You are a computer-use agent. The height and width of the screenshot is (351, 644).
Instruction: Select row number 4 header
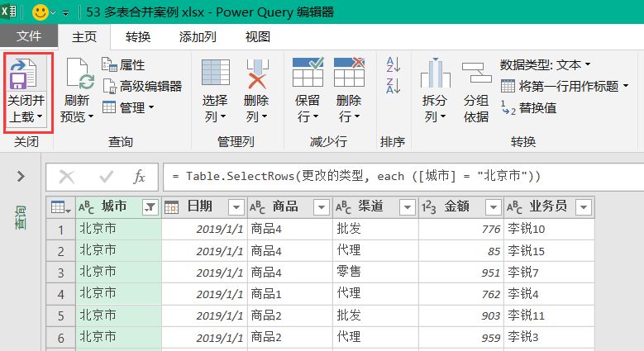(x=61, y=294)
